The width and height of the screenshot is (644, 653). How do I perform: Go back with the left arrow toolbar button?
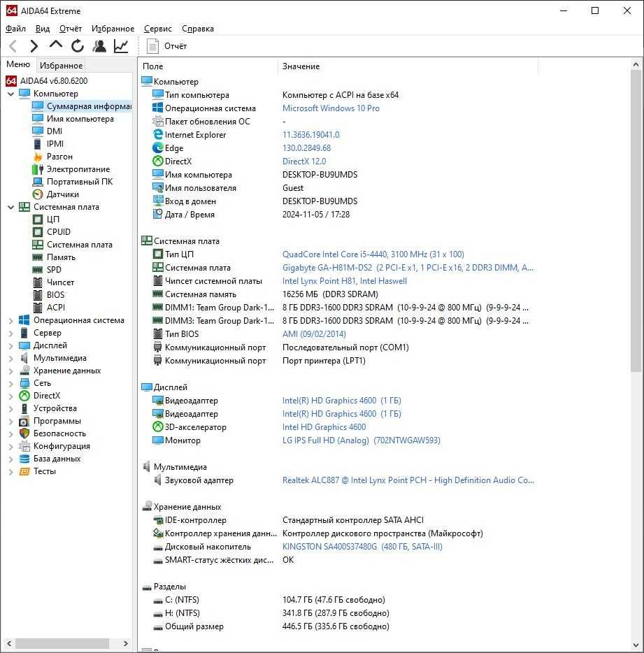[x=13, y=46]
